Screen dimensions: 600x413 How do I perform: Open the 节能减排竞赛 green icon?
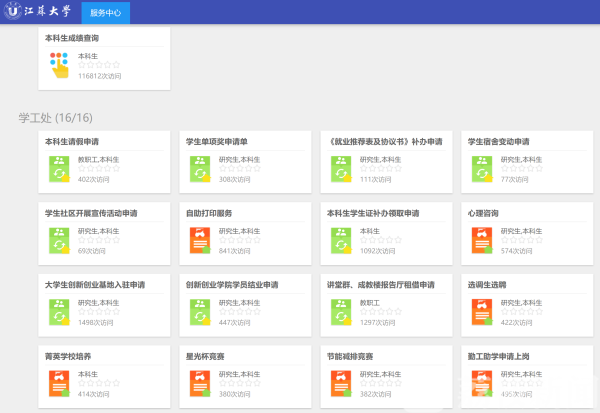pos(340,382)
